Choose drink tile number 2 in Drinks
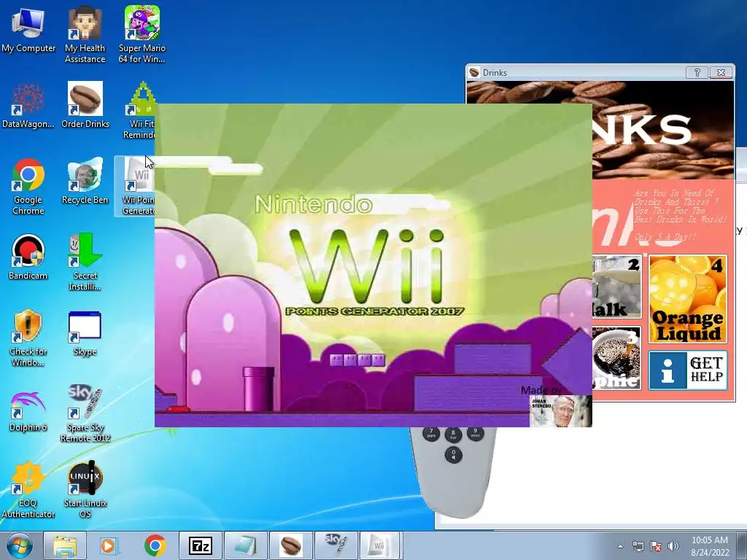 pyautogui.click(x=616, y=287)
